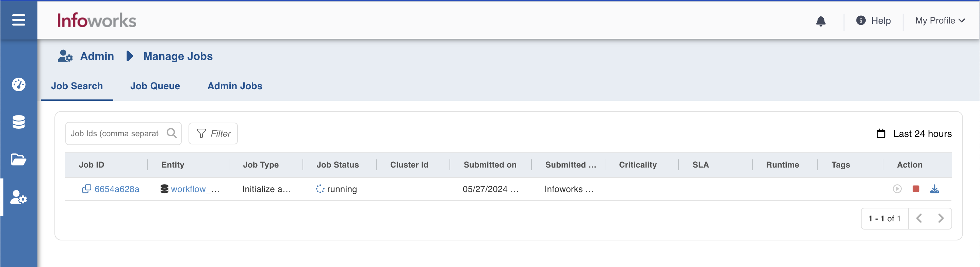Click the 'Initialize a…' job type cell

(x=266, y=189)
